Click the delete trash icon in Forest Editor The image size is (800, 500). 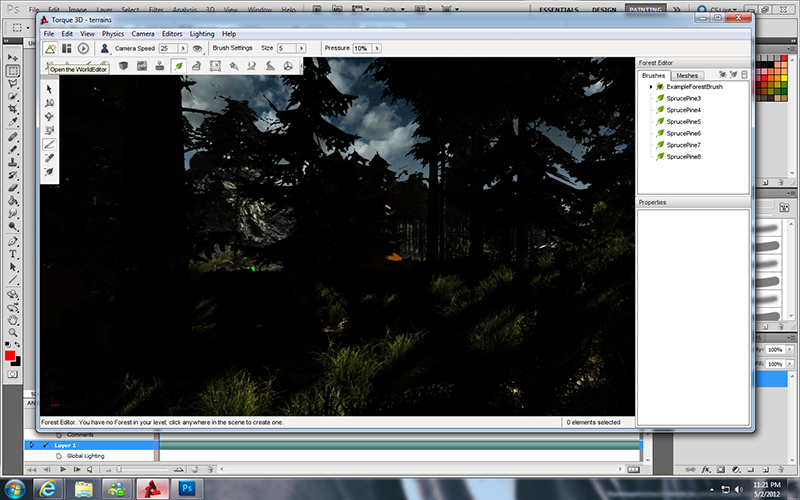(x=744, y=75)
